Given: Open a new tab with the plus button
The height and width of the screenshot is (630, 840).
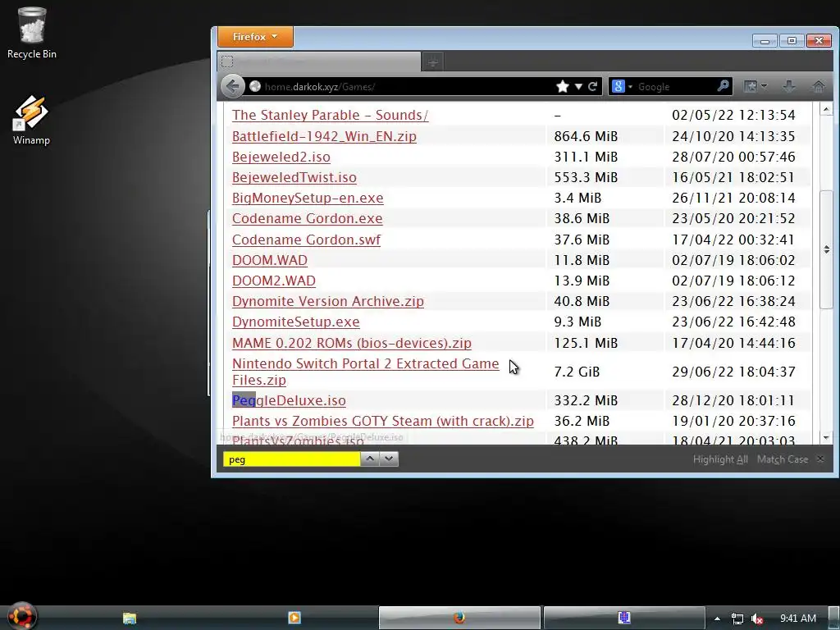Looking at the screenshot, I should [x=433, y=62].
